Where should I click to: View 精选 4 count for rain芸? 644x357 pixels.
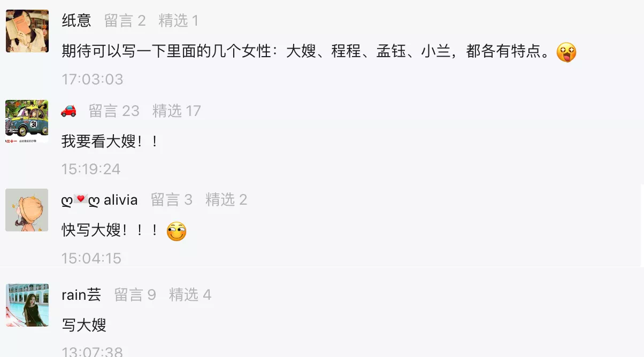click(190, 294)
